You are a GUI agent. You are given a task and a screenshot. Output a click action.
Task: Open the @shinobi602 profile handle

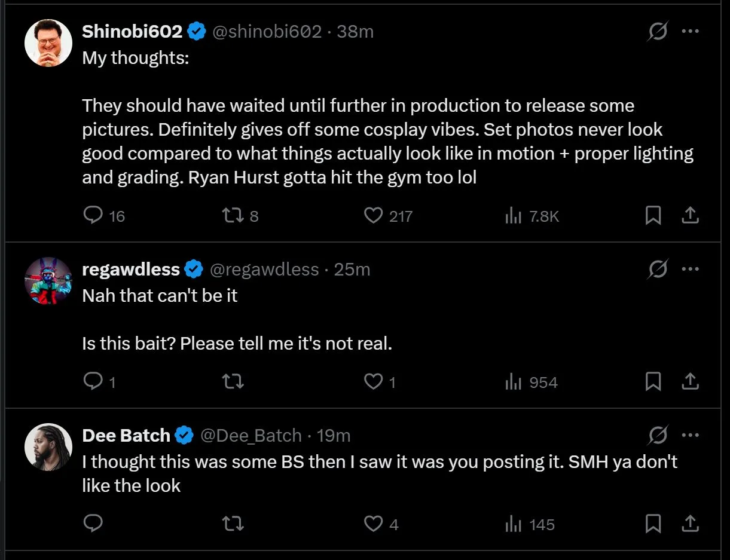pos(267,32)
